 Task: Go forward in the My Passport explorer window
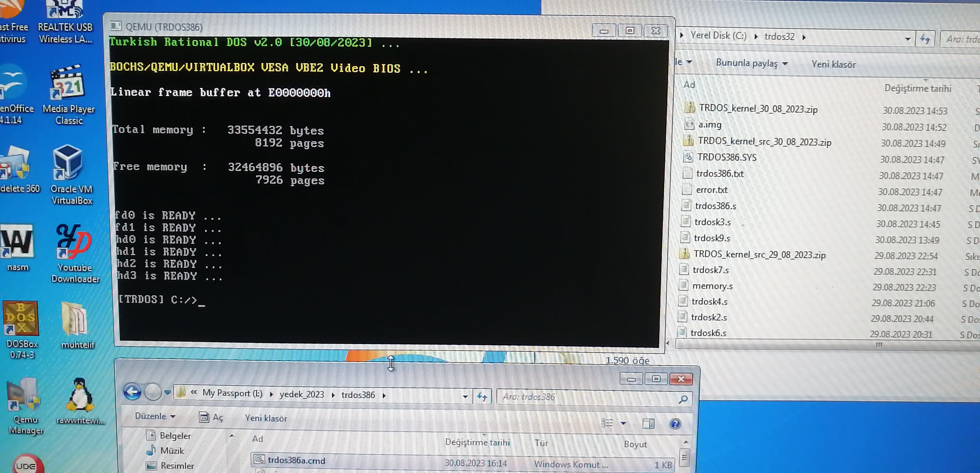tap(153, 392)
